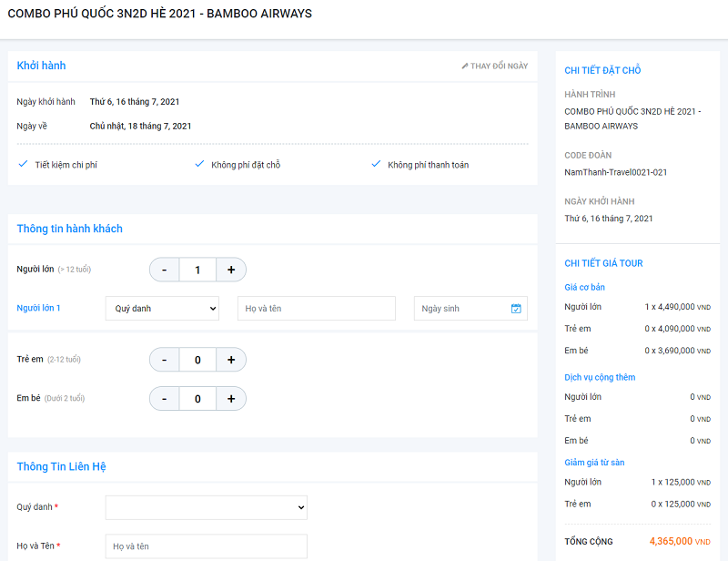Open the calendar icon in Ngày sinh field
This screenshot has height=561, width=728.
[x=516, y=309]
